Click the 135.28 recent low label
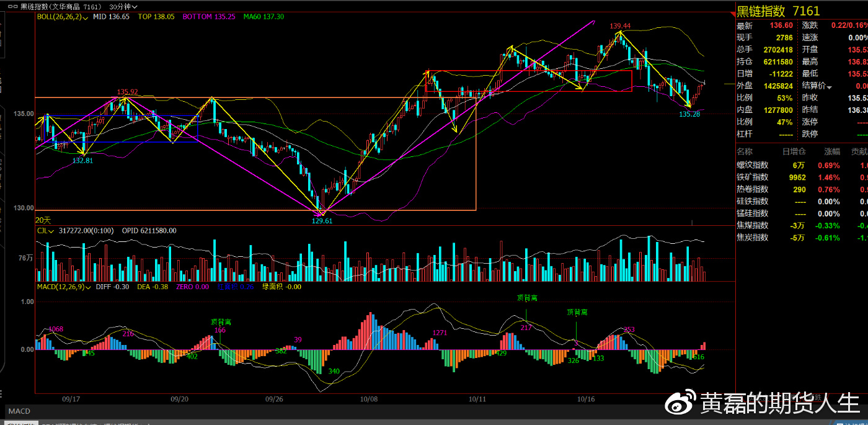 tap(690, 114)
